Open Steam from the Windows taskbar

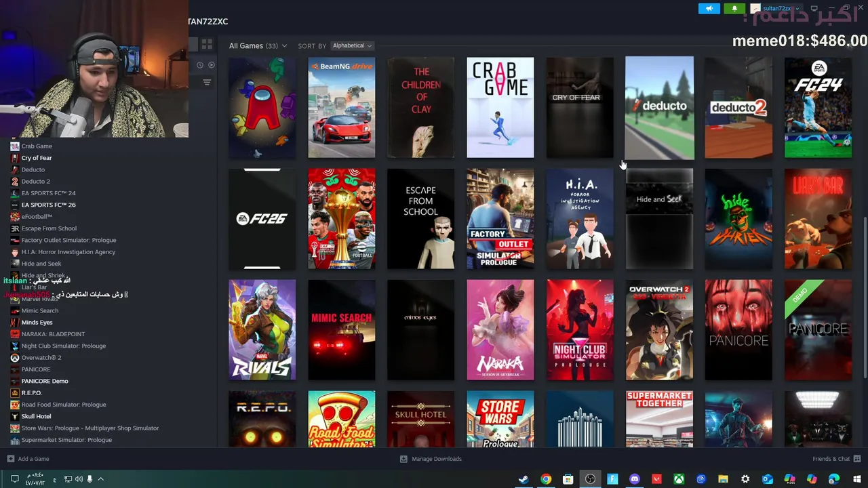click(524, 479)
